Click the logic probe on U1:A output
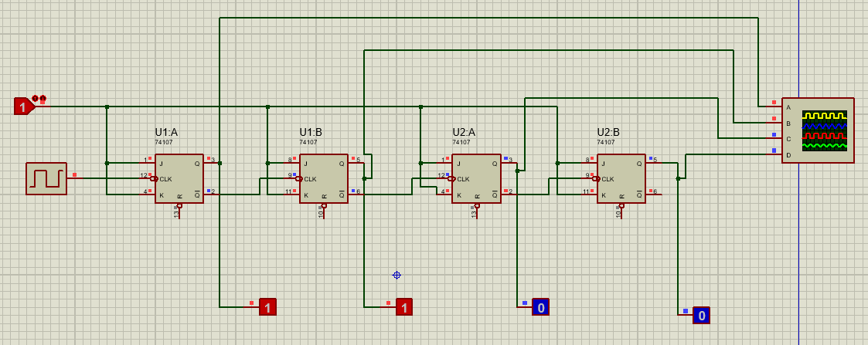This screenshot has height=345, width=868. tap(267, 306)
